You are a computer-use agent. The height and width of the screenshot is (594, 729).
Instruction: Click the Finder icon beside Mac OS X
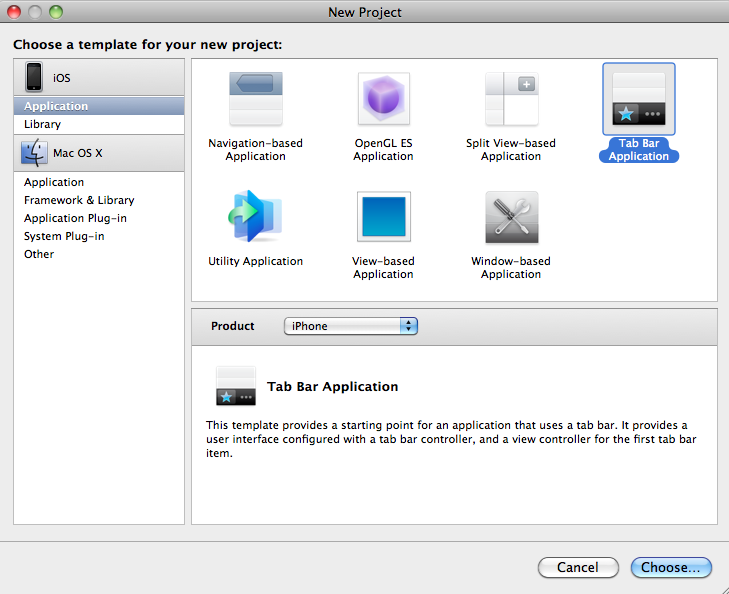(x=34, y=153)
